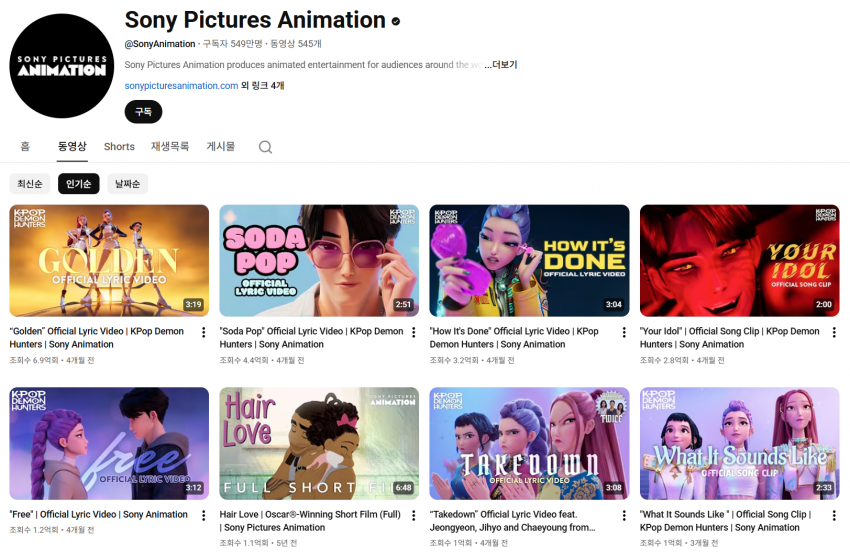Play the Free lyric video thumbnail
The height and width of the screenshot is (560, 850).
(109, 443)
